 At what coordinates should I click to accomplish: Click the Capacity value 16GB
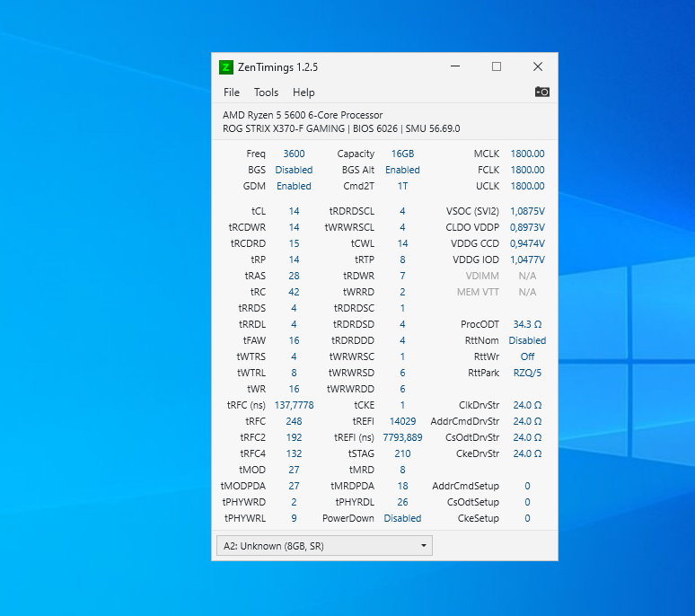click(402, 154)
